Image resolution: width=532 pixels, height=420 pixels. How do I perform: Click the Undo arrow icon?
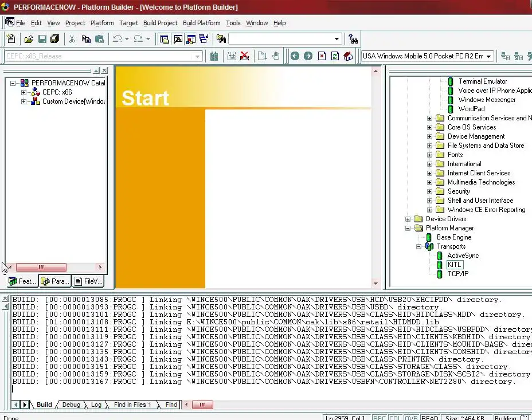118,39
